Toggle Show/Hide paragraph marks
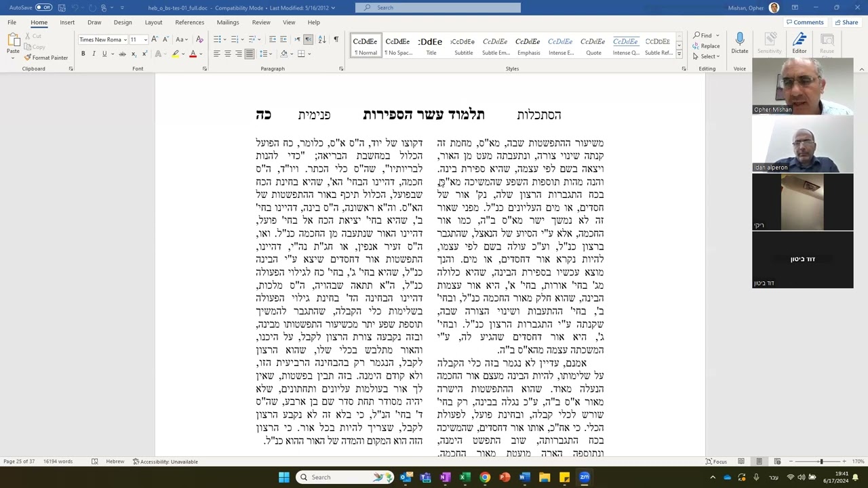The width and height of the screenshot is (868, 488). tap(336, 39)
